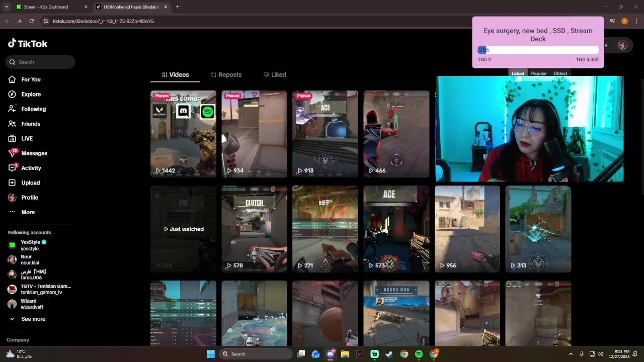
Task: Open the video with 956 views
Action: coord(467,229)
